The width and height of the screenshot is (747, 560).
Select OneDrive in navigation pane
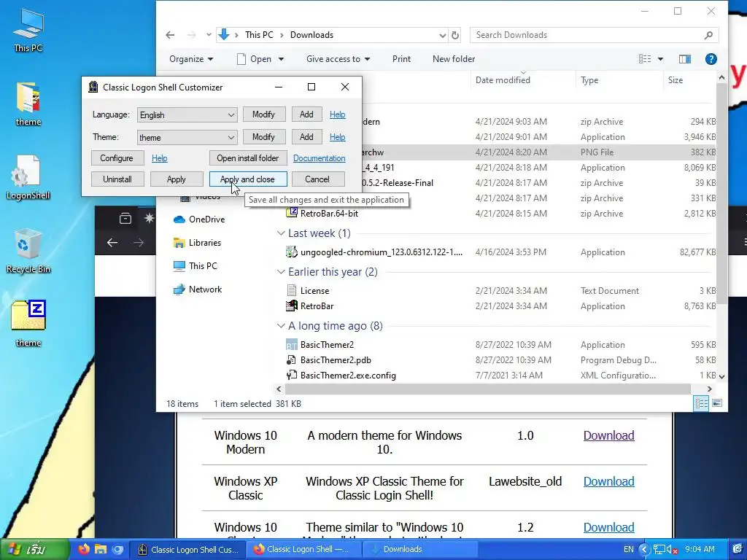click(x=199, y=219)
